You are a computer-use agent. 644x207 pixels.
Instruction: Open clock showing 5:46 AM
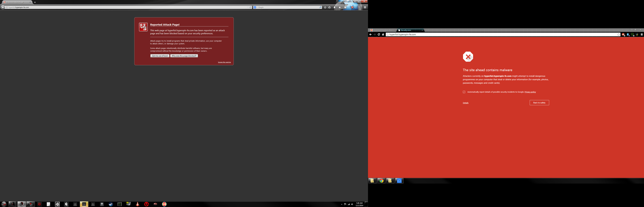pyautogui.click(x=359, y=204)
